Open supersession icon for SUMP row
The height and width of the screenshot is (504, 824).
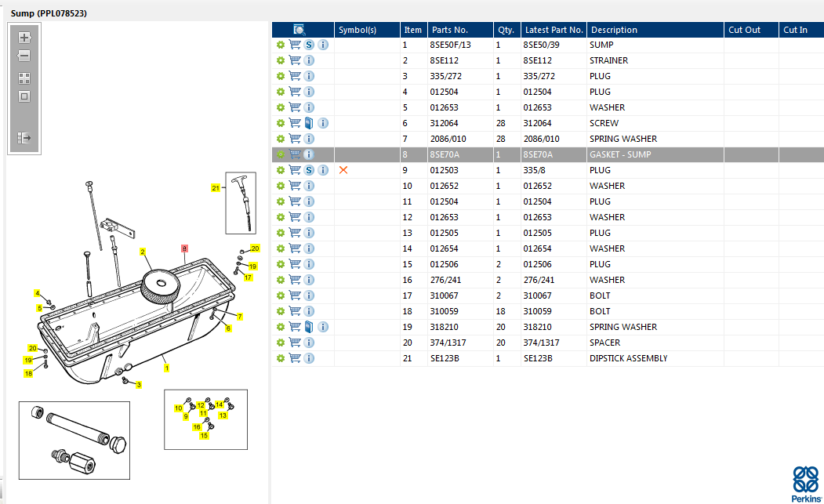tap(309, 45)
